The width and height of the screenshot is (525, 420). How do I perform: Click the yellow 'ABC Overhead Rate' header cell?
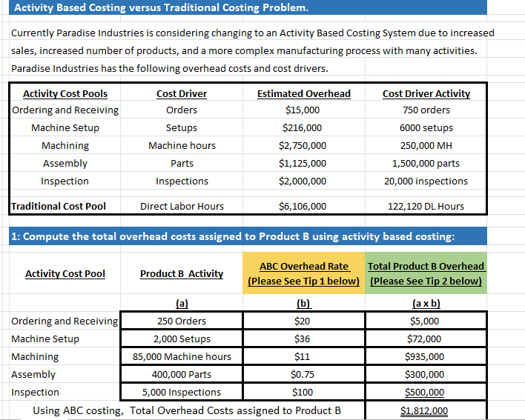click(304, 273)
